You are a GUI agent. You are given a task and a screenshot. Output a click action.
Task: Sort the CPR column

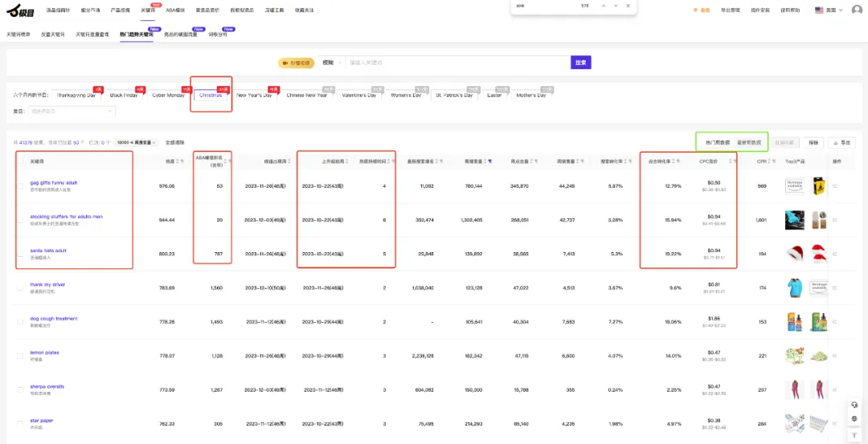coord(768,161)
